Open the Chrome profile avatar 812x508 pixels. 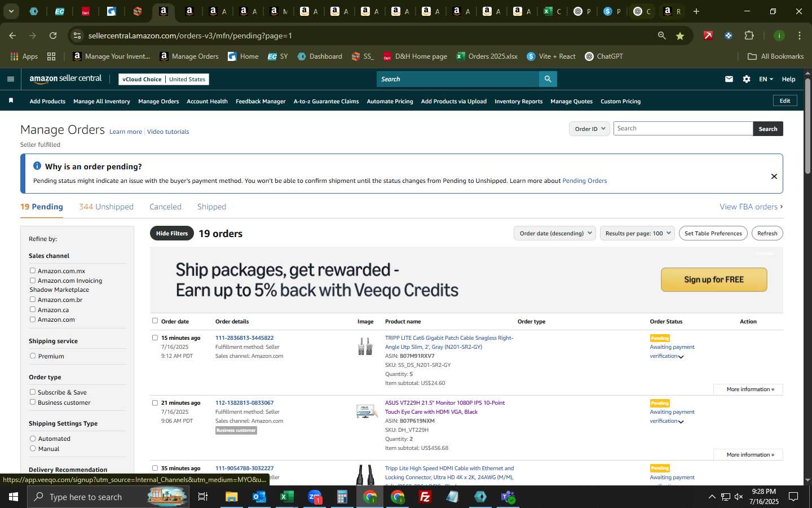(x=779, y=36)
